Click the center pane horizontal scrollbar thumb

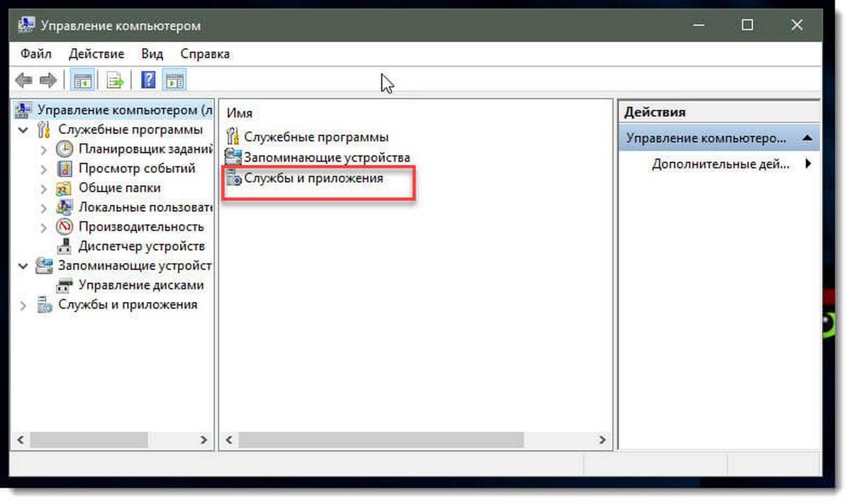[x=381, y=439]
